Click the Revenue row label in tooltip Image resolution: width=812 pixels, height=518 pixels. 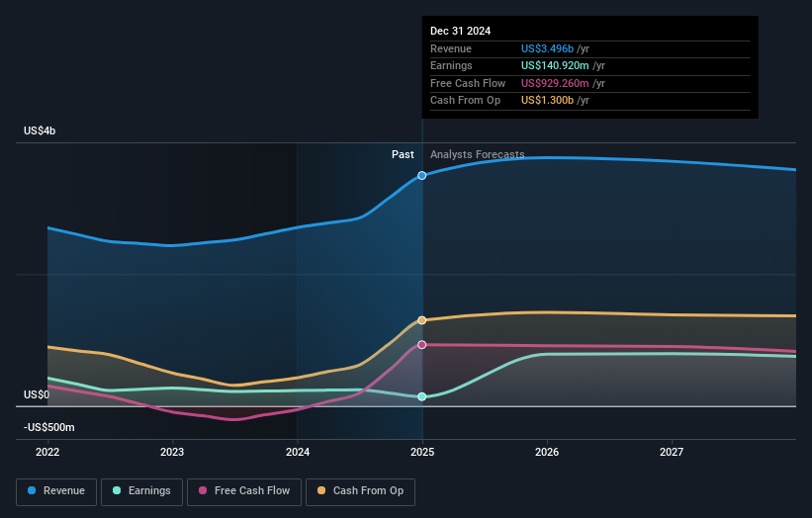451,48
